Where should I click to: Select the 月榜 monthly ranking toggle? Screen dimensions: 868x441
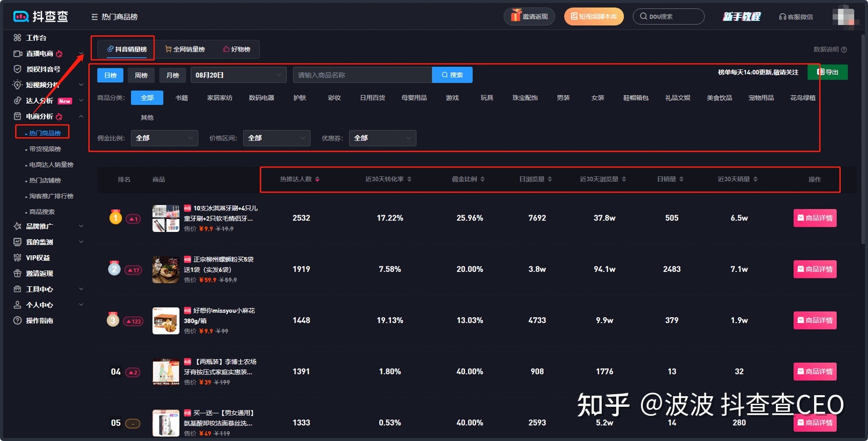[173, 75]
